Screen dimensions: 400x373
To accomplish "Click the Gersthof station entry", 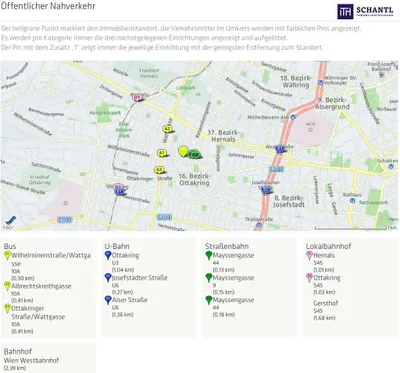I will click(x=326, y=303).
